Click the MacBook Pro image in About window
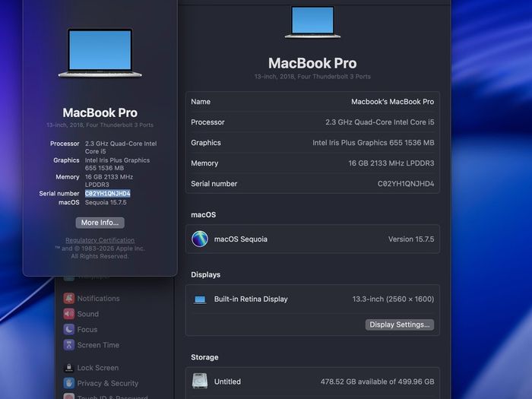Screen dimensions: 532x399 click(x=100, y=53)
